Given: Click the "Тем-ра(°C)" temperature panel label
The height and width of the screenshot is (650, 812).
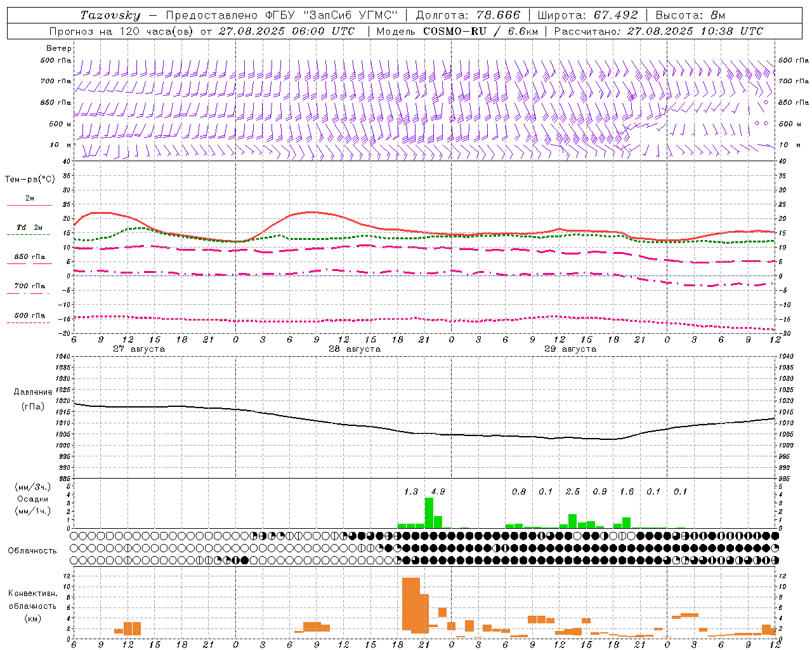Looking at the screenshot, I should (30, 180).
